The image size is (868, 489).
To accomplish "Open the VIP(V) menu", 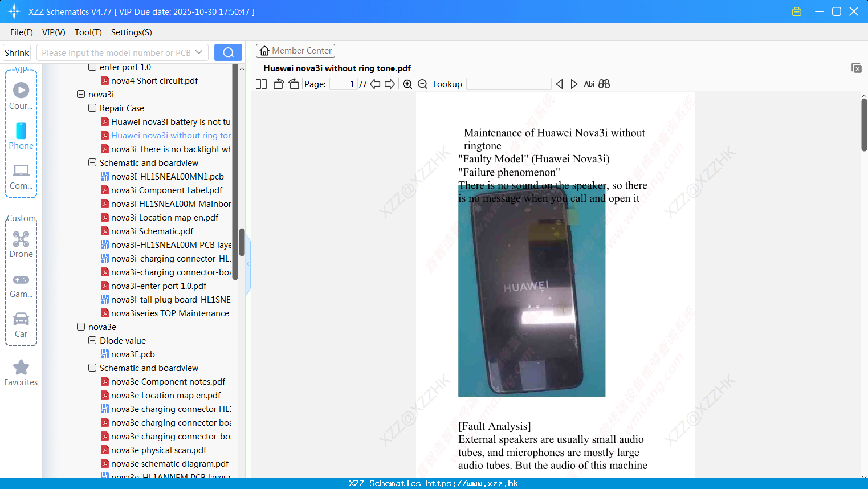I will (x=54, y=32).
